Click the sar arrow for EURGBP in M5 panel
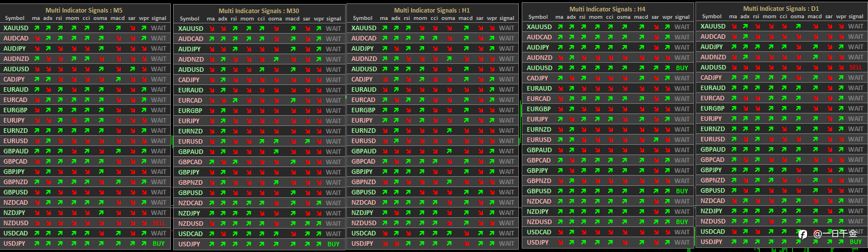868x252 pixels. tap(132, 110)
